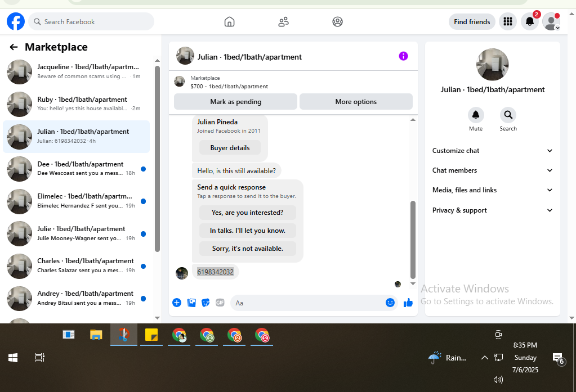Open the $700 - 1bed/1bath/apartment listing
This screenshot has width=576, height=392.
pos(229,86)
